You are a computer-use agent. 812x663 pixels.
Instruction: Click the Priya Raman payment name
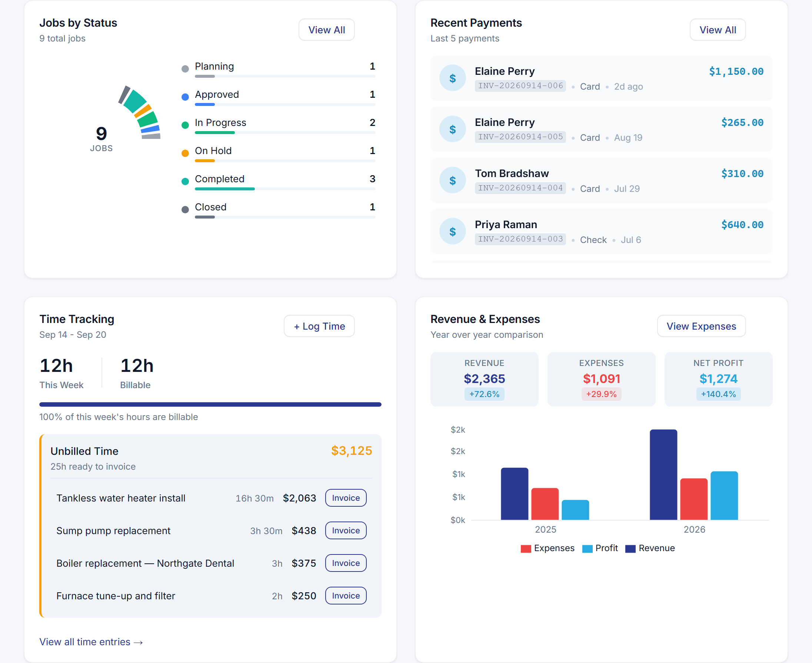506,224
